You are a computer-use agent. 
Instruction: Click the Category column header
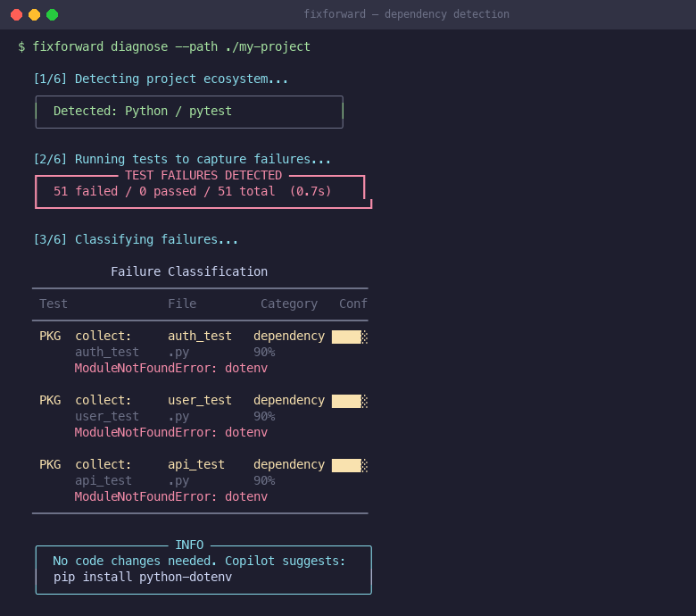point(289,304)
